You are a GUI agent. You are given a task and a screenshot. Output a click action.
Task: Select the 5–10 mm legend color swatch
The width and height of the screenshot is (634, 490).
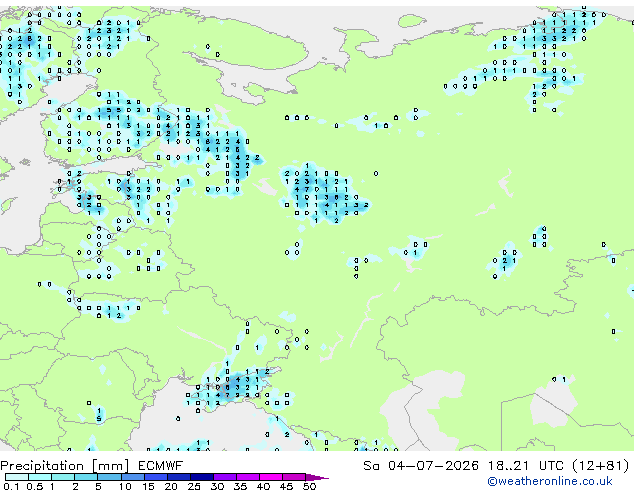click(109, 477)
